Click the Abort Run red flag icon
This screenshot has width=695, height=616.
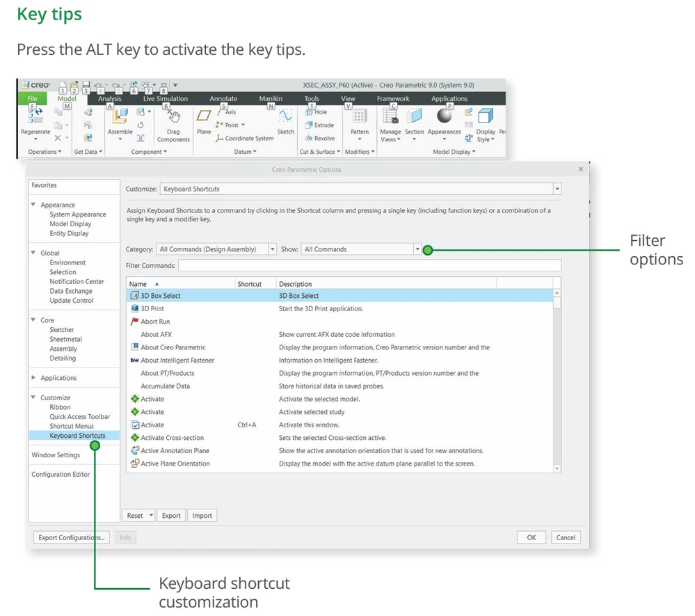pos(135,321)
